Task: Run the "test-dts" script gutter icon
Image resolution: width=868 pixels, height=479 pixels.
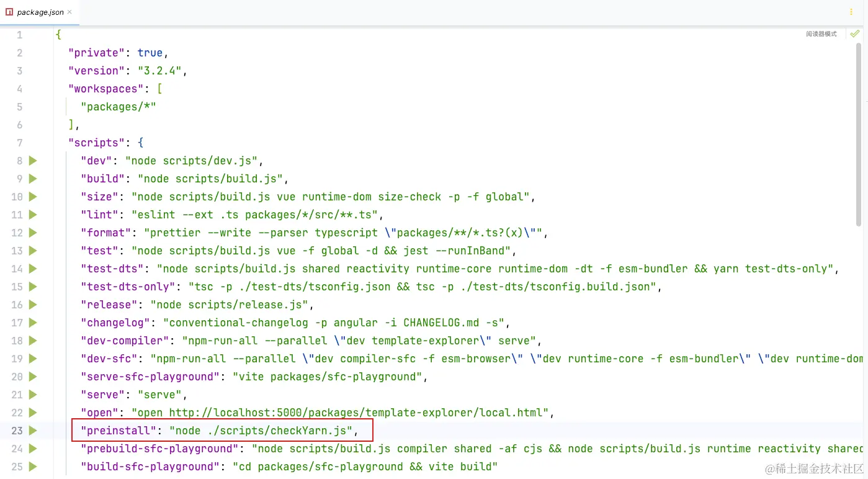Action: [33, 269]
